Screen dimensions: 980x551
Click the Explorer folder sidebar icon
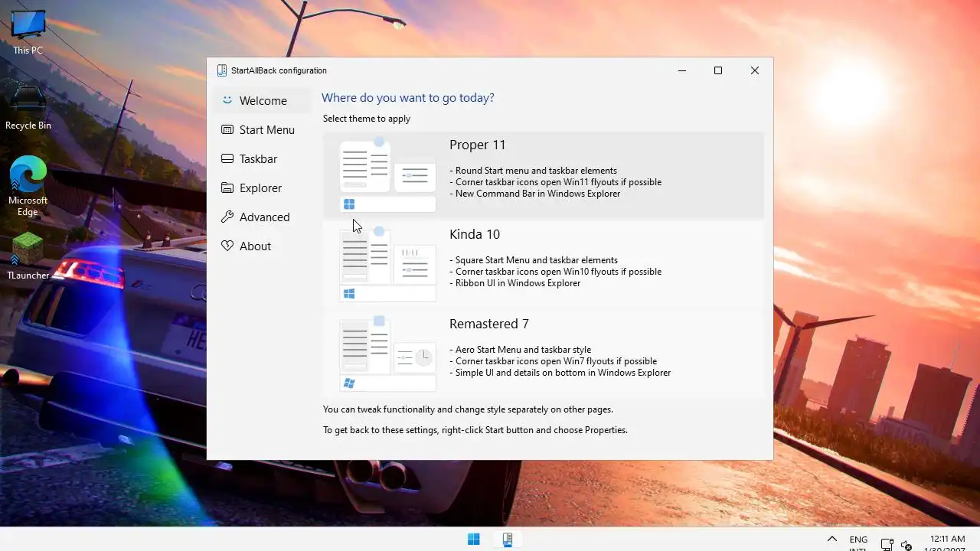pos(227,187)
